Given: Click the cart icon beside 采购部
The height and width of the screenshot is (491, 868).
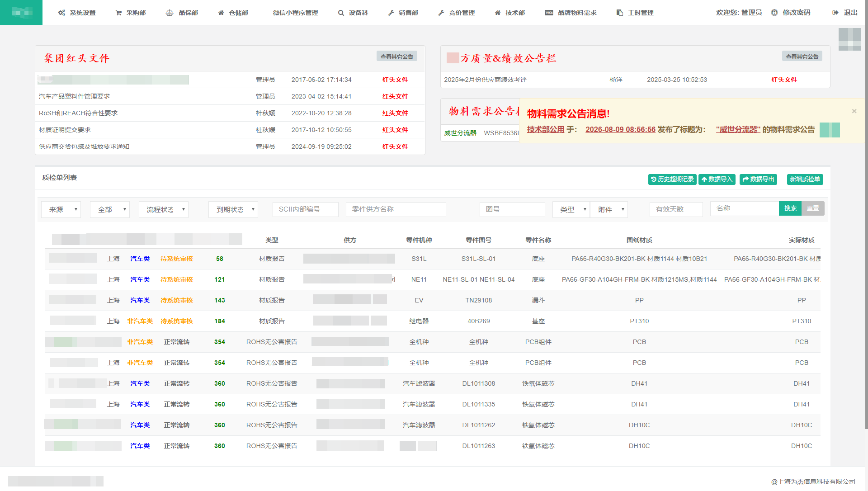Looking at the screenshot, I should point(119,13).
